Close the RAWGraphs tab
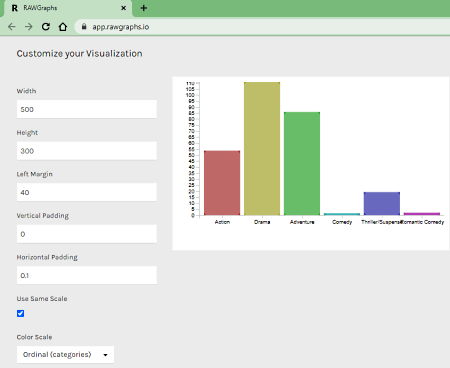450x368 pixels. coord(123,8)
